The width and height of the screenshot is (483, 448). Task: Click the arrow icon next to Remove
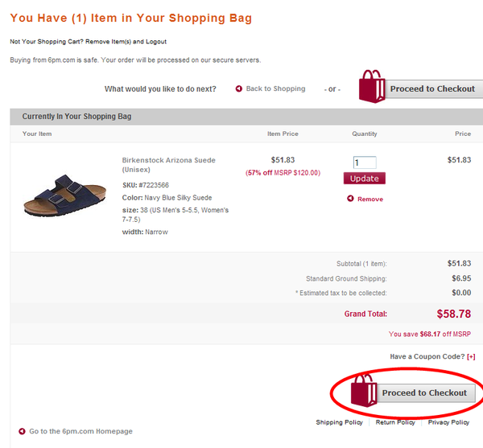point(350,199)
